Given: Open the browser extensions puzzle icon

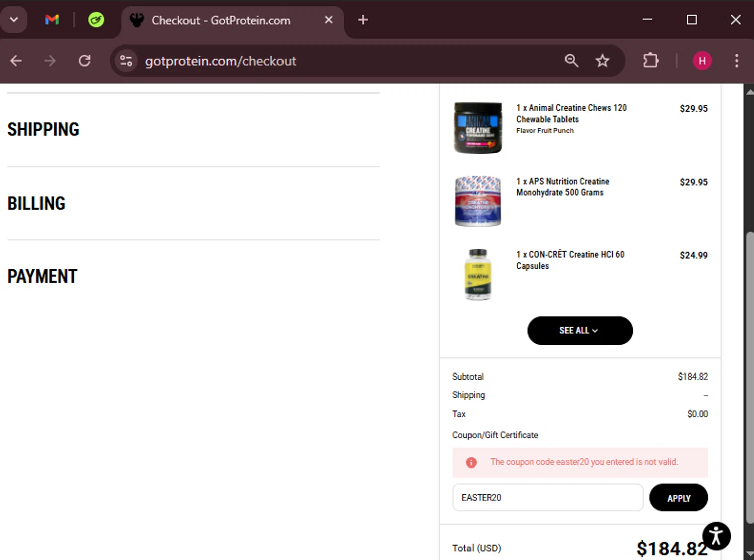Looking at the screenshot, I should coord(651,61).
